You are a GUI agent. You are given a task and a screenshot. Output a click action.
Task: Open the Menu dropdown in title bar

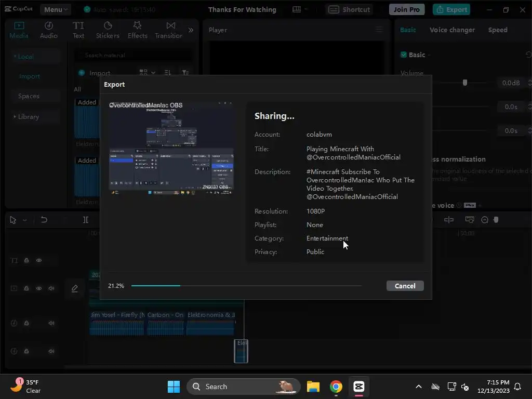[56, 9]
